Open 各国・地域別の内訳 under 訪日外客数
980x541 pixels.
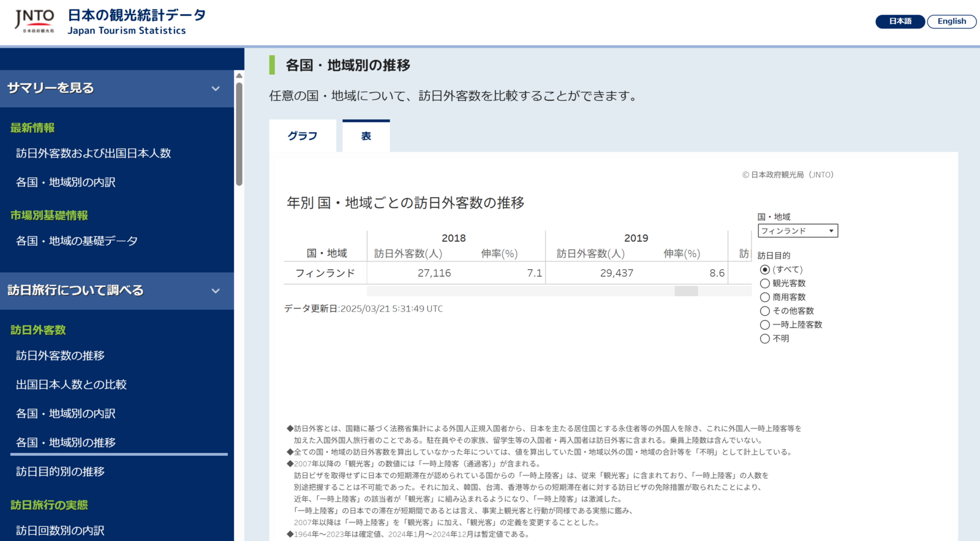(x=66, y=413)
